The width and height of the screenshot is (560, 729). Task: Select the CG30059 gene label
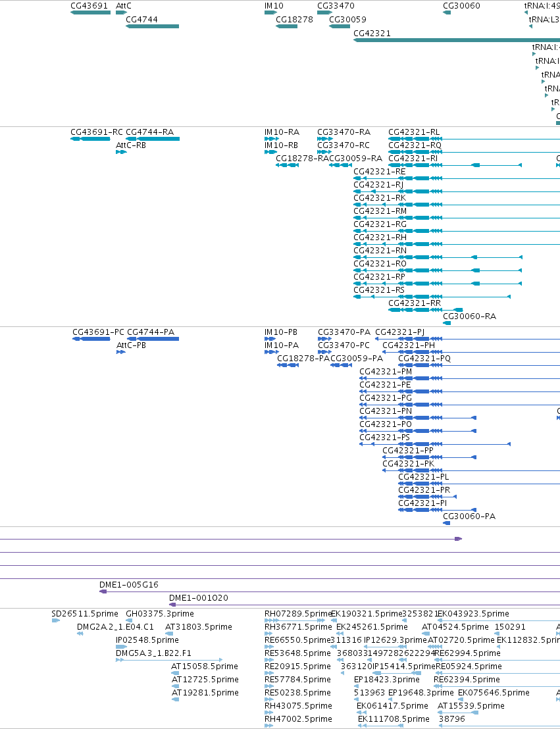coord(347,20)
